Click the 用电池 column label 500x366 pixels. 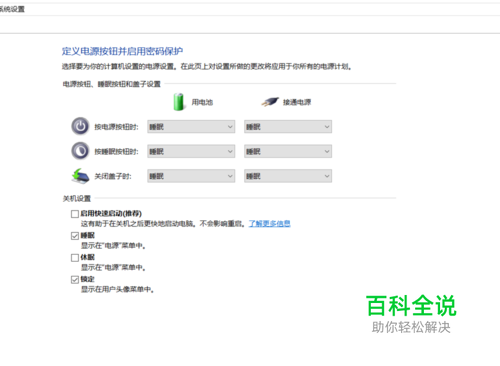click(202, 102)
